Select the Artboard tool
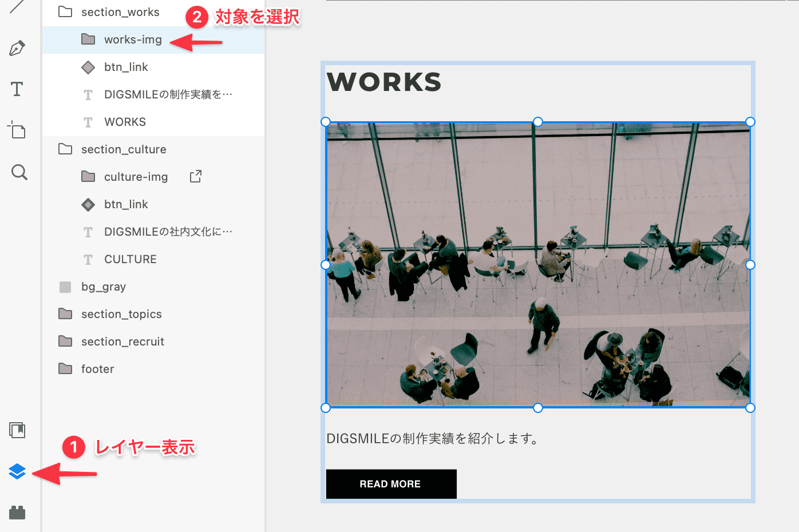 [x=17, y=130]
